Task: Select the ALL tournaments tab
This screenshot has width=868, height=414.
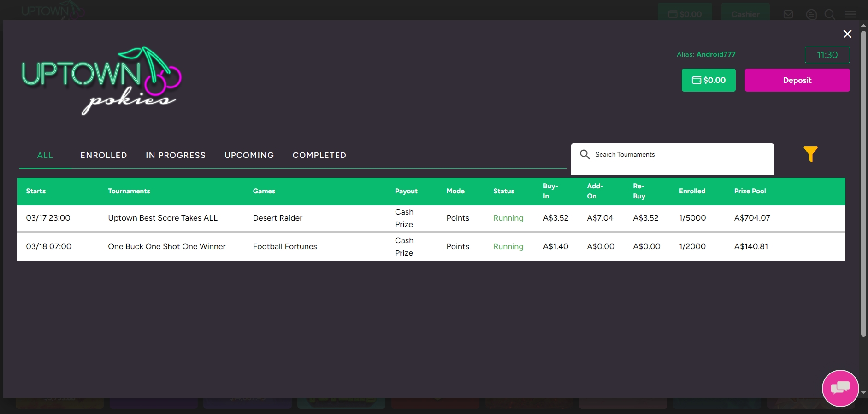Action: coord(45,155)
